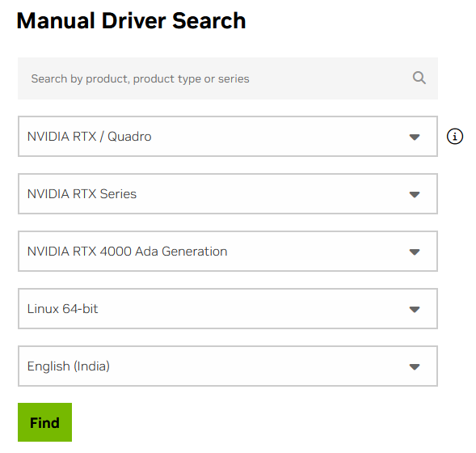Click the arrow on English (India) box
The image size is (476, 453).
tap(415, 366)
